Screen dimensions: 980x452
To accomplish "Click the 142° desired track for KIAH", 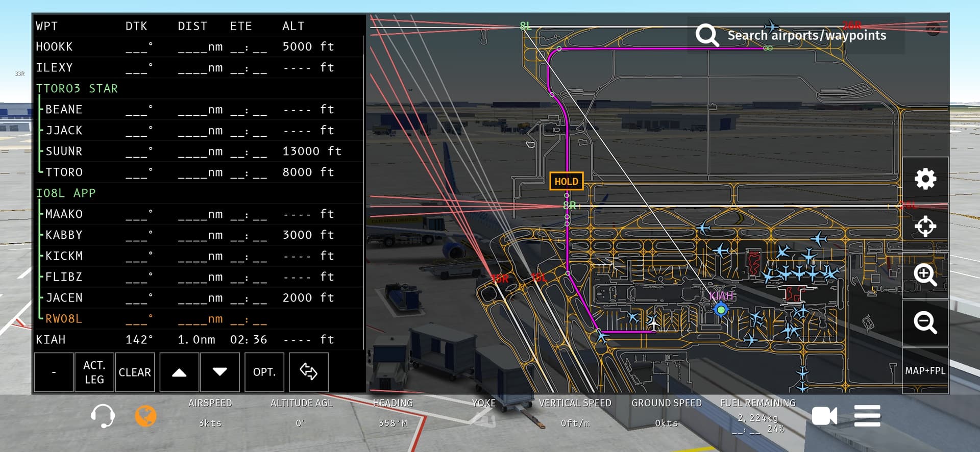I will [x=139, y=340].
